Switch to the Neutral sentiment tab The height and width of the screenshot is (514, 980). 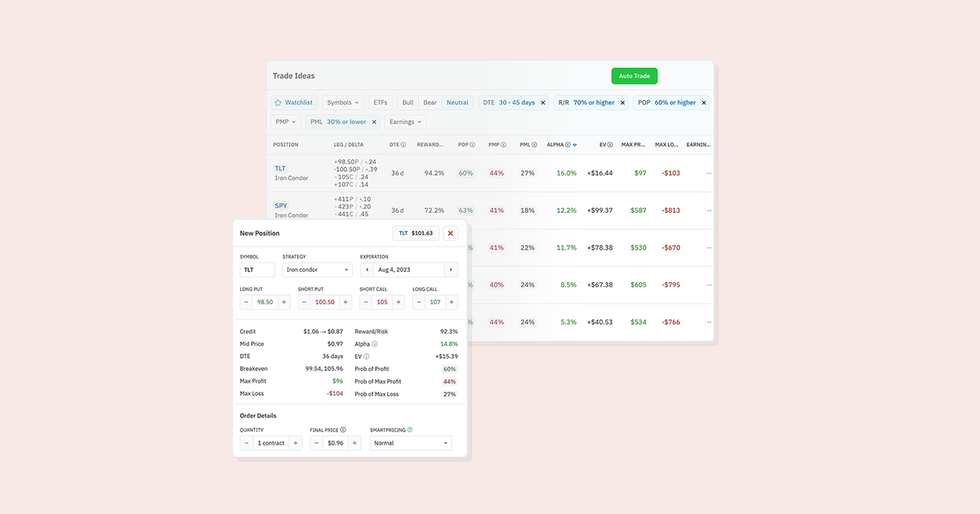pyautogui.click(x=457, y=102)
